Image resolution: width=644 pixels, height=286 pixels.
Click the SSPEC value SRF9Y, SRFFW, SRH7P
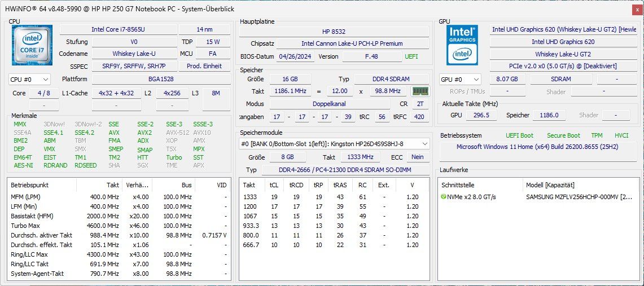pos(134,66)
